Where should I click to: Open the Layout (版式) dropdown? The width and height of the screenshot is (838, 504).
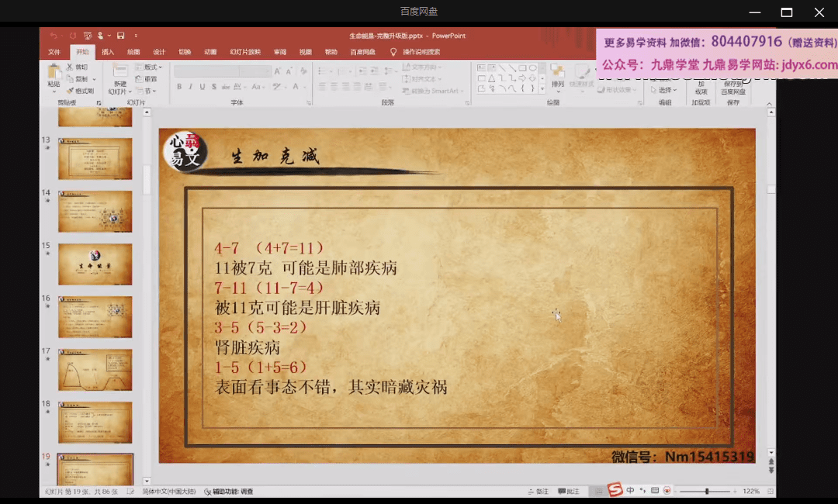[x=150, y=67]
